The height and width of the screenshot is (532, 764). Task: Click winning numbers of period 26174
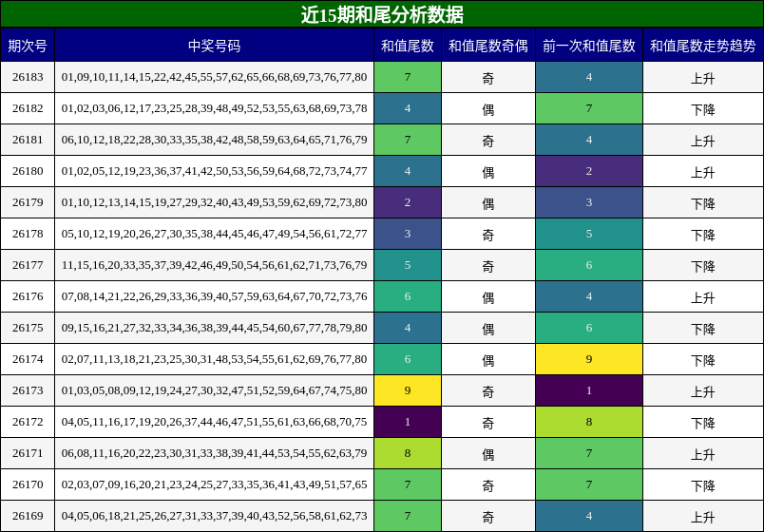[x=215, y=359]
